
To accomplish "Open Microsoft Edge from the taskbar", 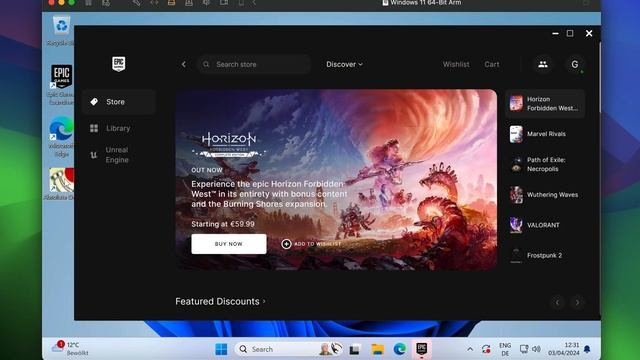I will [x=400, y=349].
